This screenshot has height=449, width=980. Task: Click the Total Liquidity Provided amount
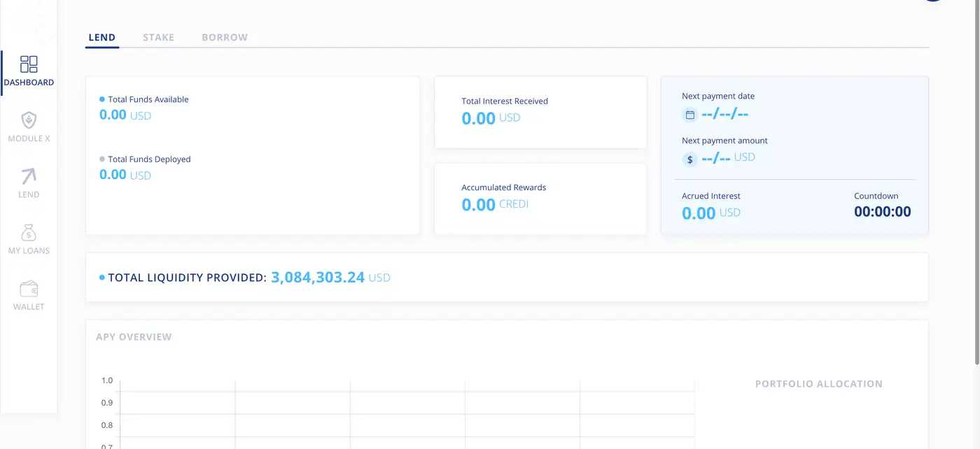click(318, 278)
